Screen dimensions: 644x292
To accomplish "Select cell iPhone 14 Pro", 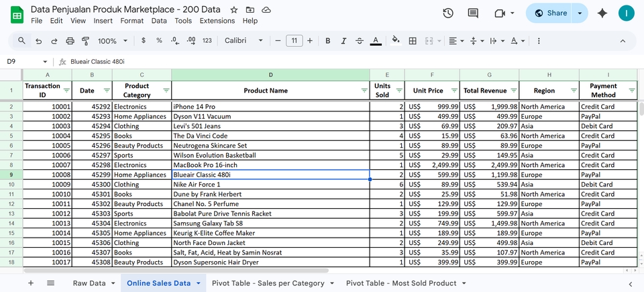I will (270, 107).
